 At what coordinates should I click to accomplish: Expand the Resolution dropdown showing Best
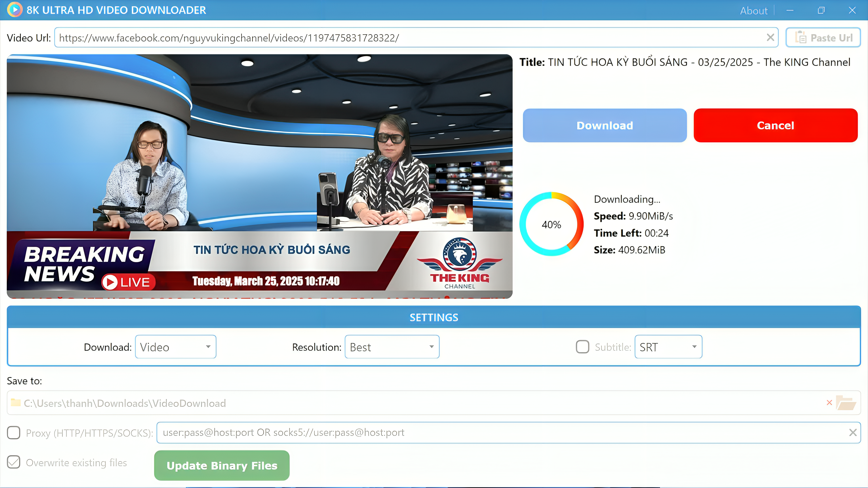[x=392, y=347]
